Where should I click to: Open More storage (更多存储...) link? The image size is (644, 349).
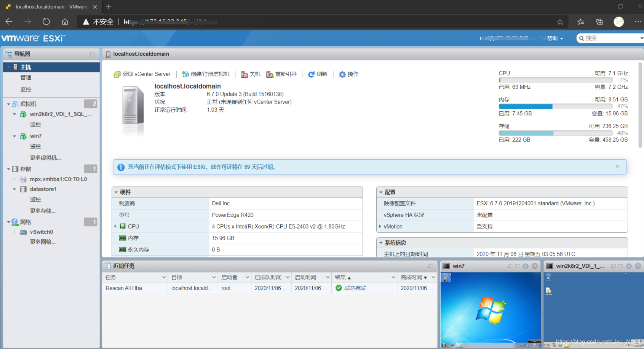43,211
